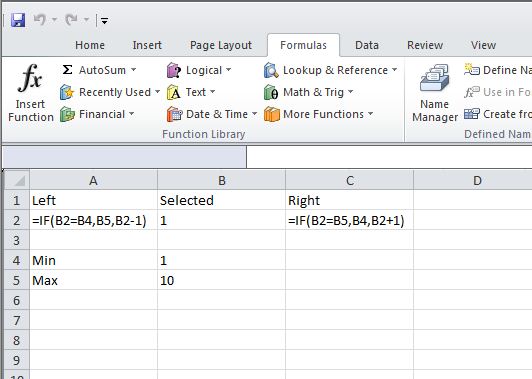Click the Math & Trig icon
This screenshot has height=379, width=532.
[x=271, y=92]
